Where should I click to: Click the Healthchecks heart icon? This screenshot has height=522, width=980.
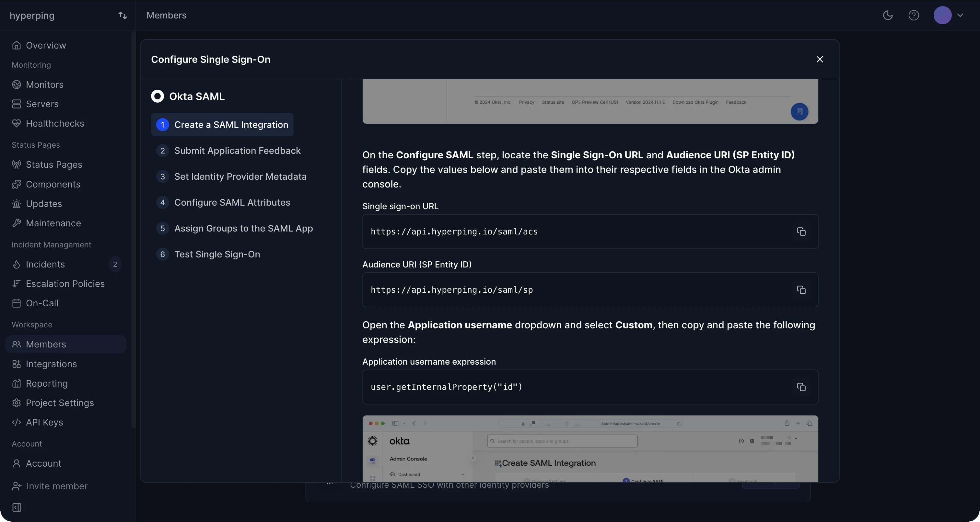pyautogui.click(x=16, y=123)
